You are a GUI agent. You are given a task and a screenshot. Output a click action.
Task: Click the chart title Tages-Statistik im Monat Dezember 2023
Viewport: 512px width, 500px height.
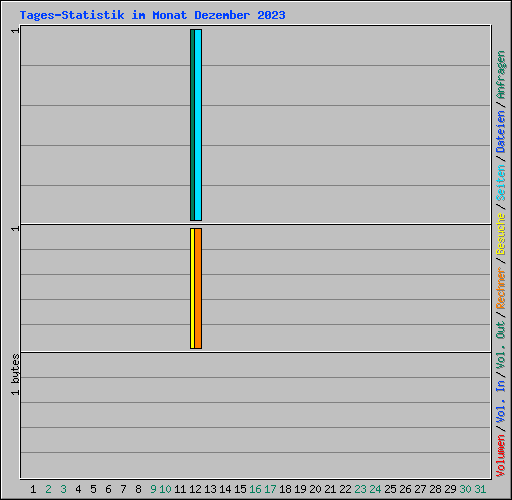(152, 15)
